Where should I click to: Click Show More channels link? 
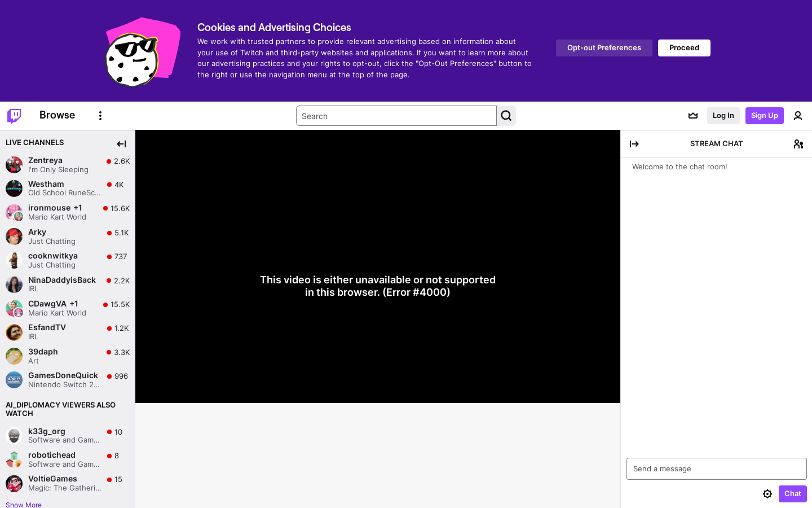24,505
